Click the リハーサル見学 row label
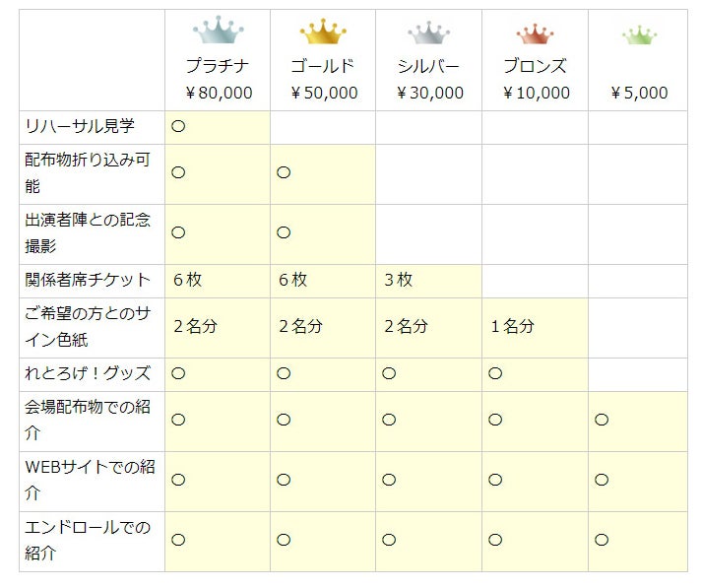701x588 pixels. (x=80, y=127)
